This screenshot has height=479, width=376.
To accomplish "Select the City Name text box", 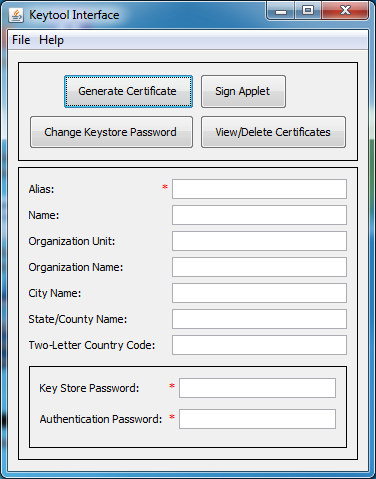I will pyautogui.click(x=259, y=293).
